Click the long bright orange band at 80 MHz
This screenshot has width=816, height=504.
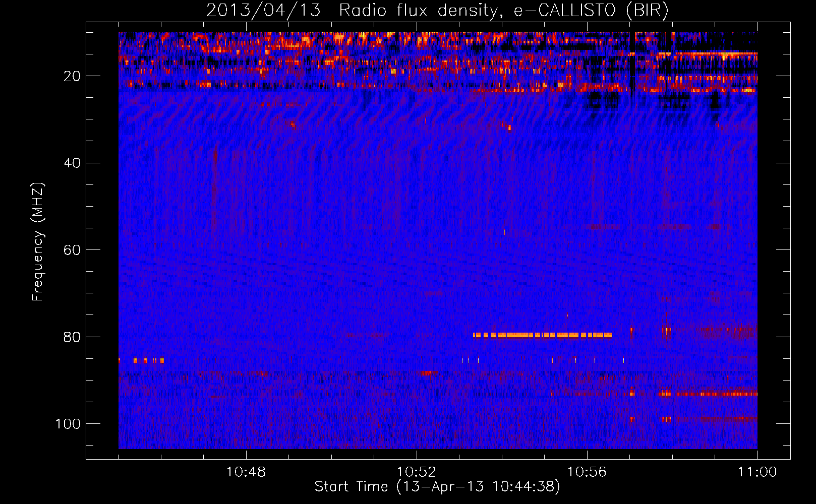pos(542,335)
